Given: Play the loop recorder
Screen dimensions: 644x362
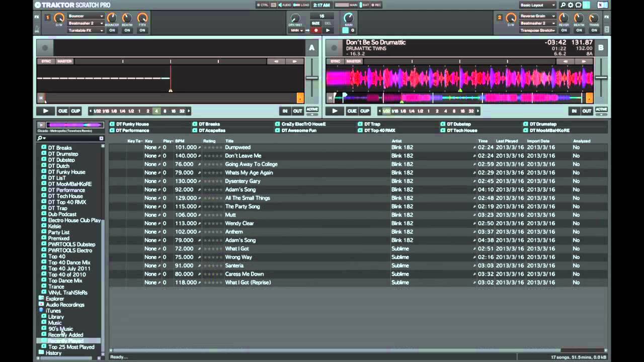Looking at the screenshot, I should (328, 31).
